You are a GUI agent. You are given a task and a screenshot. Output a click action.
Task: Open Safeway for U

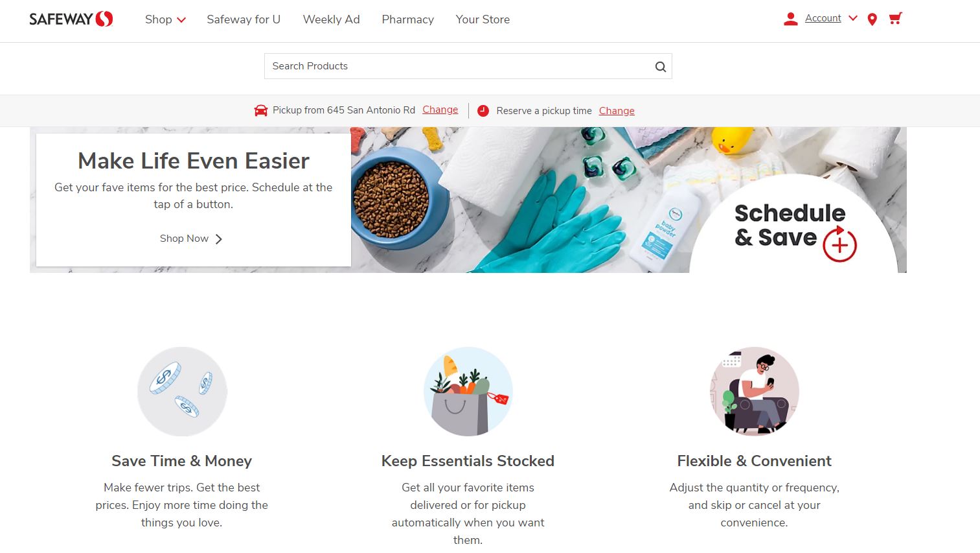click(244, 19)
